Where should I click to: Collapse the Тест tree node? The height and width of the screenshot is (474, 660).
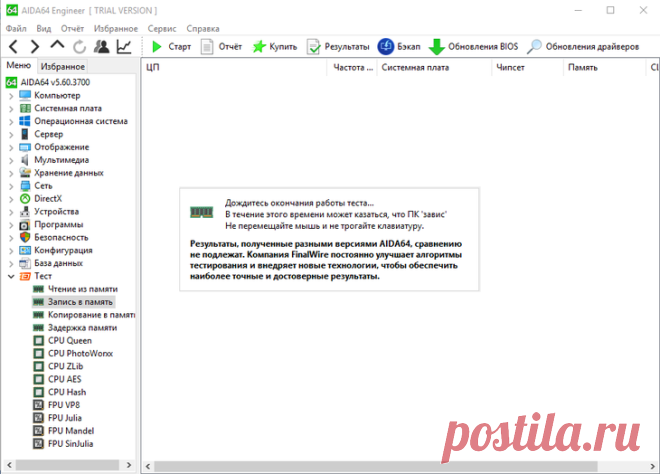[x=11, y=277]
